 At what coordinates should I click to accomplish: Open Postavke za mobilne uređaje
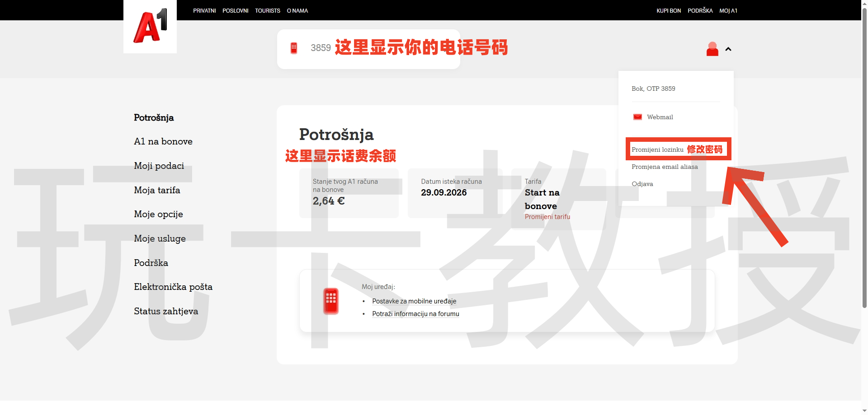(414, 301)
